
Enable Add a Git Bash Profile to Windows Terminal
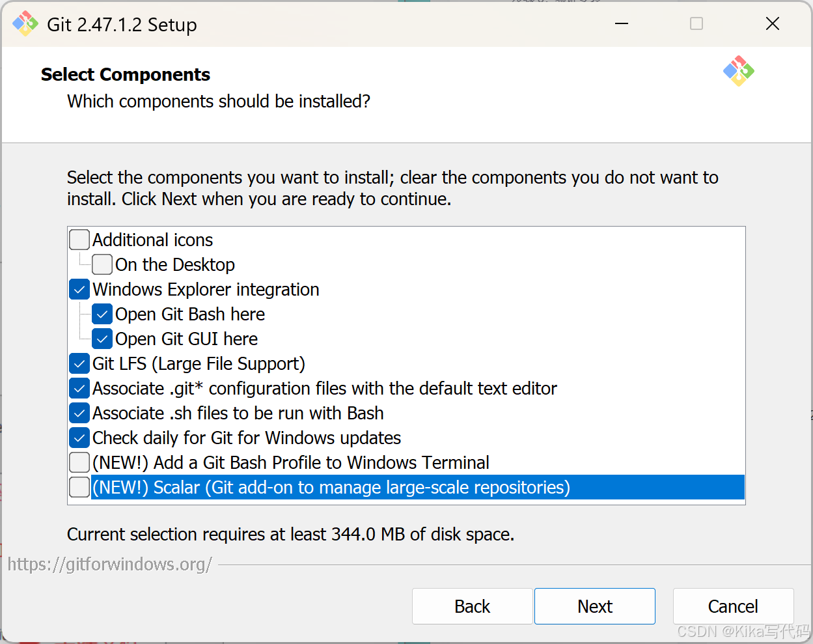point(79,462)
